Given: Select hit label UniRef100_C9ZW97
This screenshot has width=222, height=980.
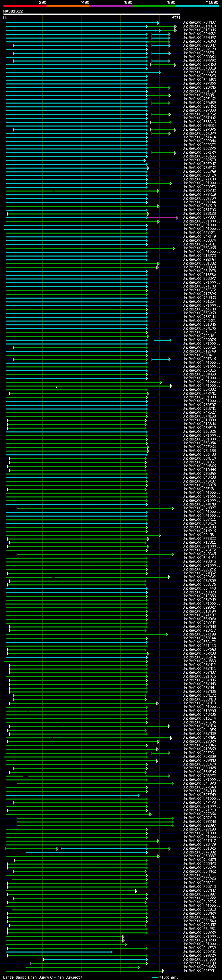Looking at the screenshot, I should [x=199, y=826].
